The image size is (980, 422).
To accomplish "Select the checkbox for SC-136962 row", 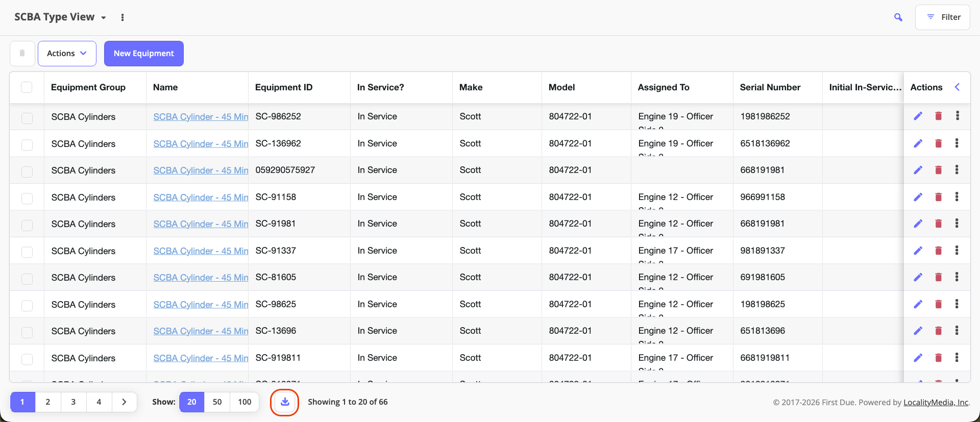I will (x=27, y=145).
